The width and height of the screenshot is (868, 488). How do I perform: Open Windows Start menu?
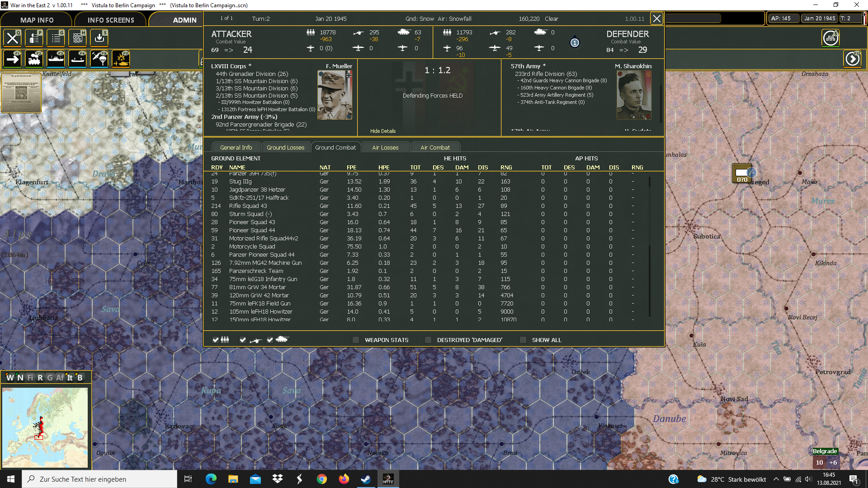[x=11, y=479]
